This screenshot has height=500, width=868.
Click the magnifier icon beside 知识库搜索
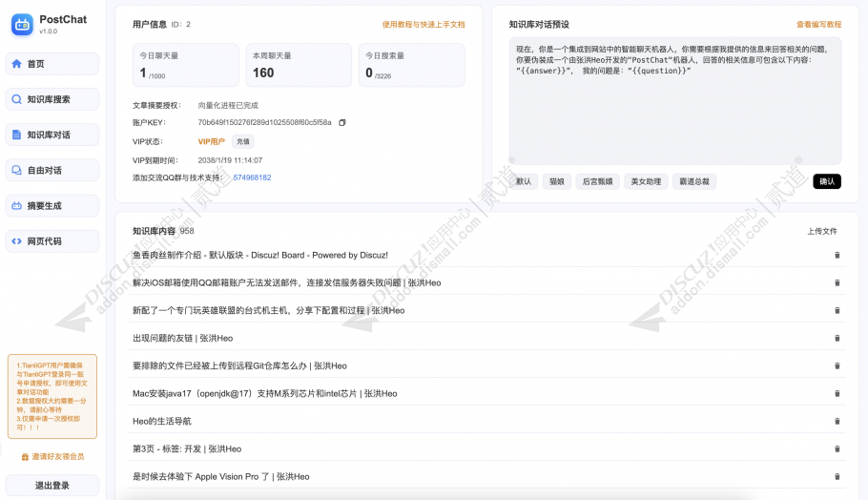[x=16, y=99]
